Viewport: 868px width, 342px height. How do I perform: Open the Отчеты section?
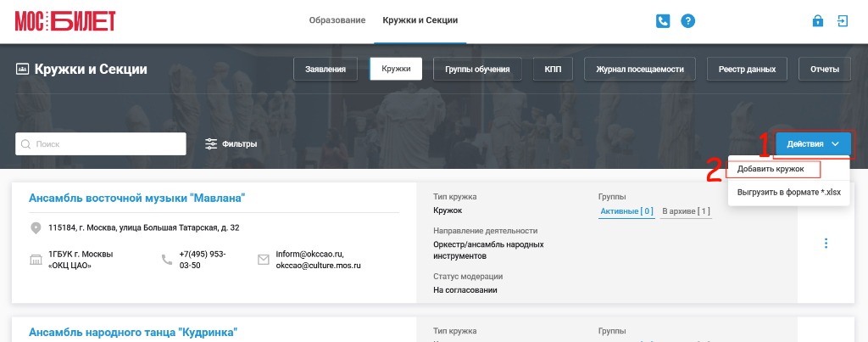tap(825, 70)
